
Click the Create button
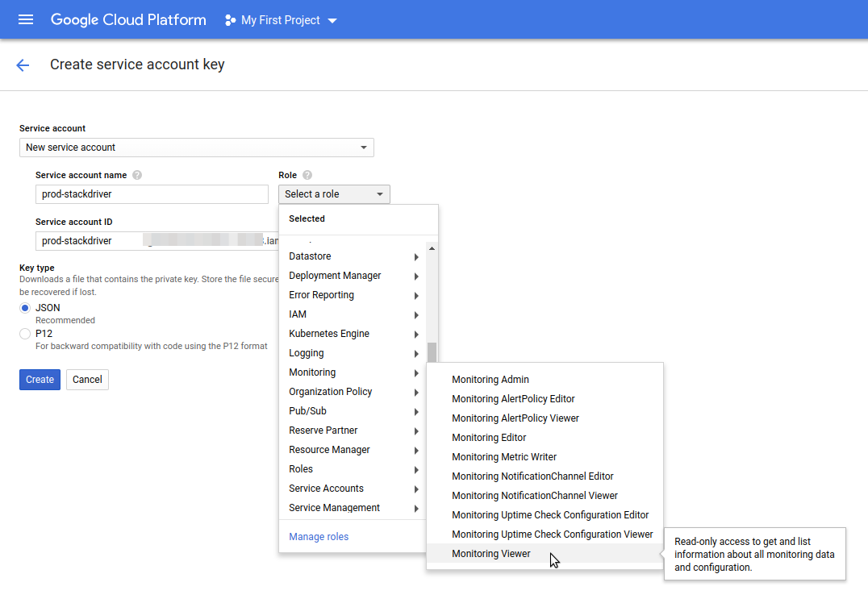pos(40,380)
